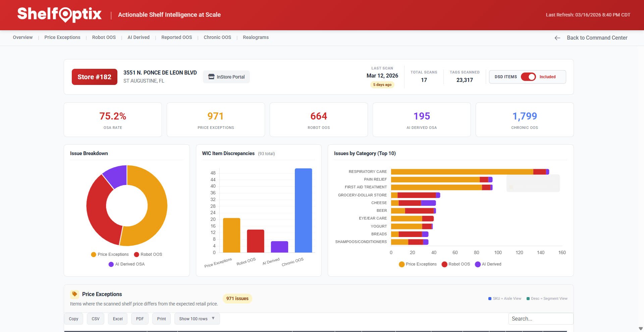Image resolution: width=644 pixels, height=332 pixels.
Task: Click the 971 issues badge
Action: [x=237, y=298]
